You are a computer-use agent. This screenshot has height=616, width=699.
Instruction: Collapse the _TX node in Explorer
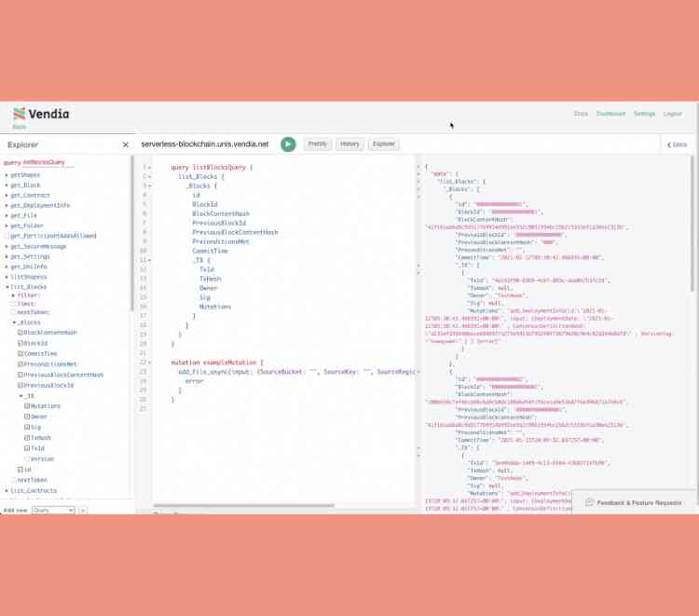[21, 396]
